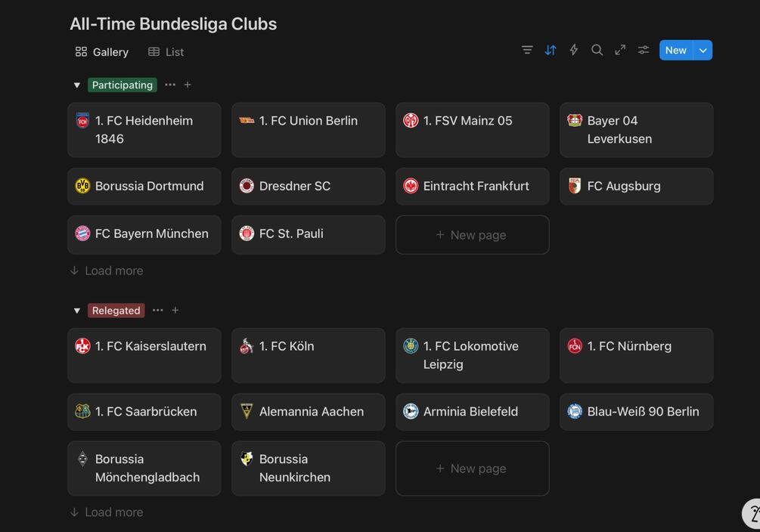Click the blue New button
The image size is (760, 532).
click(x=675, y=51)
